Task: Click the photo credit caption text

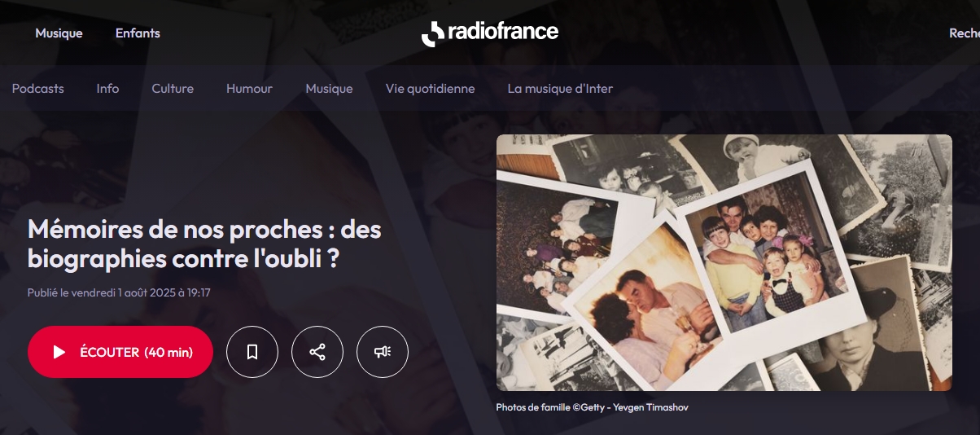Action: point(592,407)
